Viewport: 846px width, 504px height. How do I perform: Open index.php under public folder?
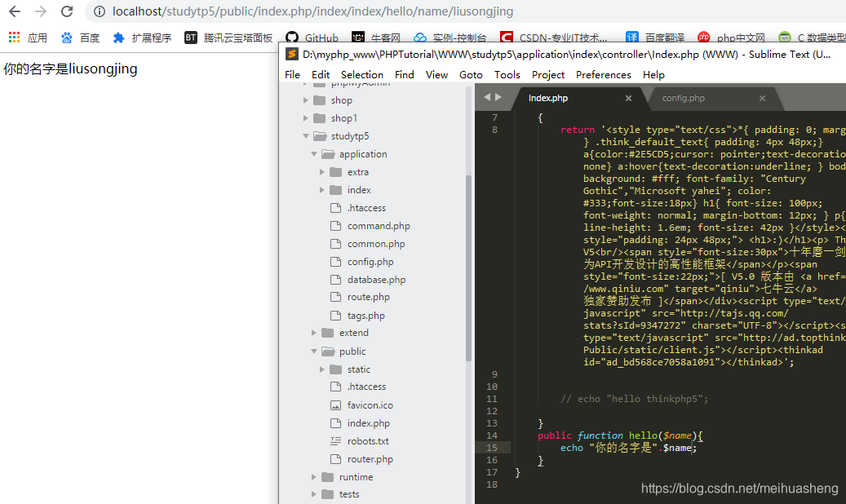tap(368, 423)
